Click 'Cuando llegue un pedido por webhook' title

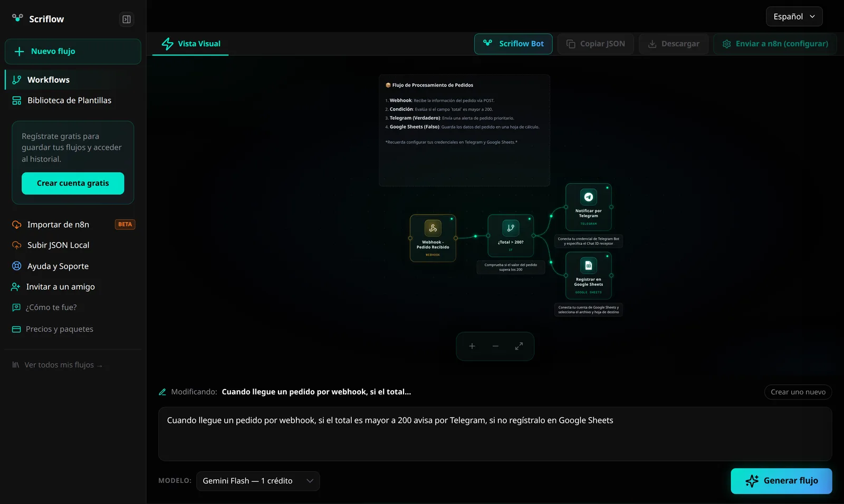[x=316, y=392]
